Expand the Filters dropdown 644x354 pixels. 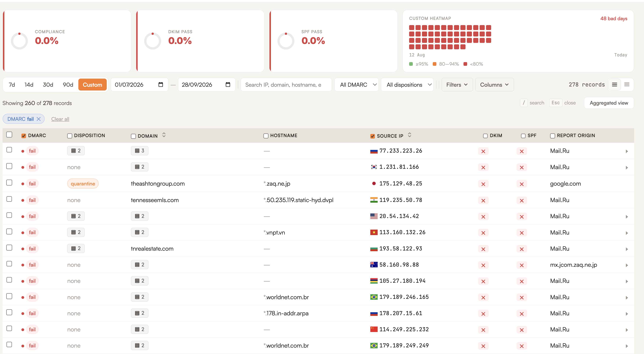point(457,84)
